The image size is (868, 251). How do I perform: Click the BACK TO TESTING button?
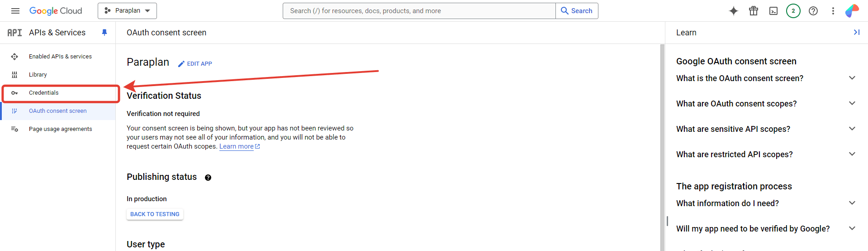click(155, 214)
